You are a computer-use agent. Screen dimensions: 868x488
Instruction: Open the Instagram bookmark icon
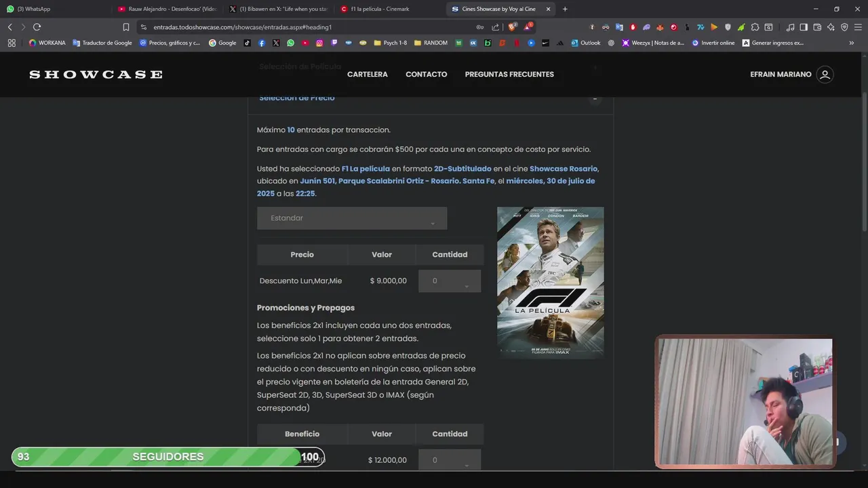point(319,43)
